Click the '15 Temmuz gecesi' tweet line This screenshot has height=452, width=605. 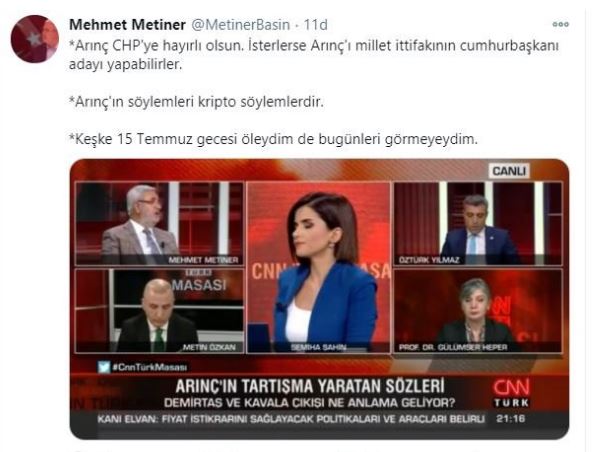(273, 139)
